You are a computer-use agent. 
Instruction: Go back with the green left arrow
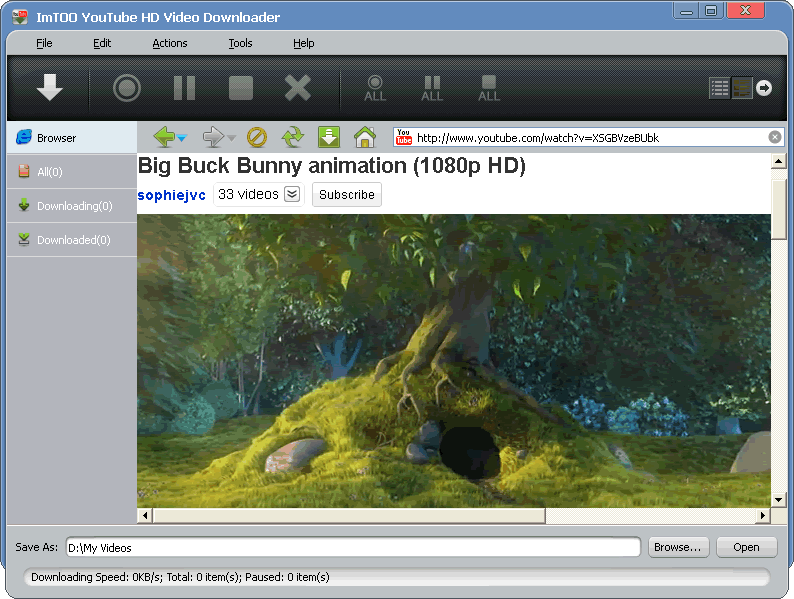pyautogui.click(x=164, y=137)
